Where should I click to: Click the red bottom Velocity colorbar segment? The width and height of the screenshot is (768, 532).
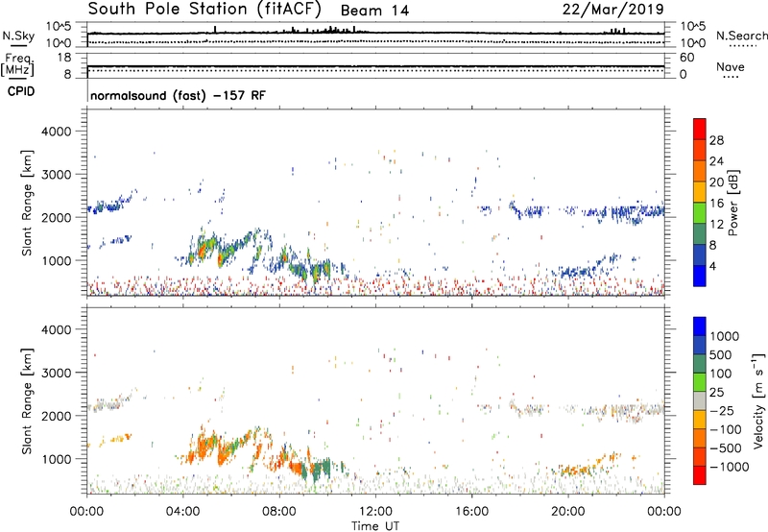pyautogui.click(x=700, y=475)
